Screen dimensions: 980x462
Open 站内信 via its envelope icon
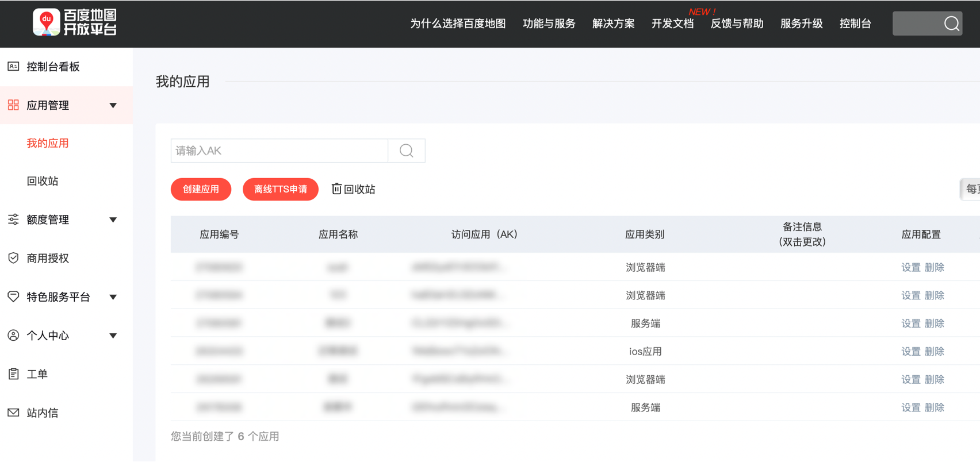tap(13, 413)
